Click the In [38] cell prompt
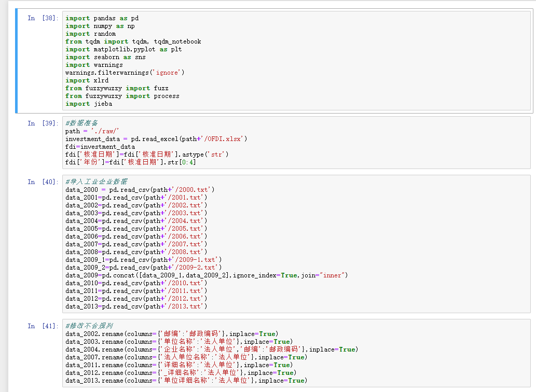The height and width of the screenshot is (392, 536). pos(43,18)
